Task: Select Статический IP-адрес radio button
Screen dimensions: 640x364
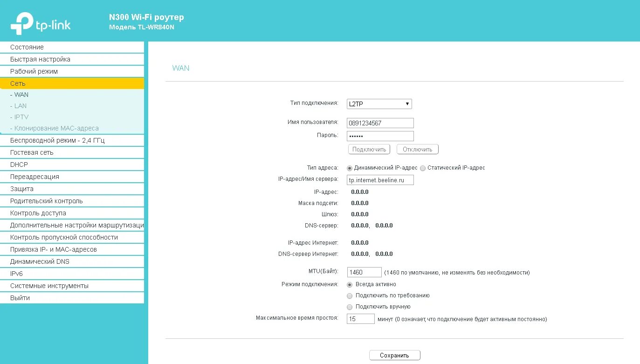Action: point(423,168)
